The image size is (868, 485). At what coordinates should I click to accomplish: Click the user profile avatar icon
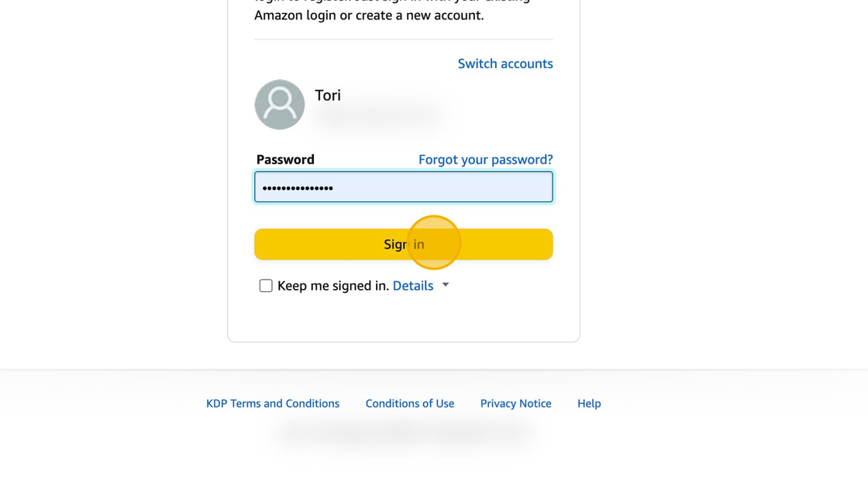pos(280,105)
